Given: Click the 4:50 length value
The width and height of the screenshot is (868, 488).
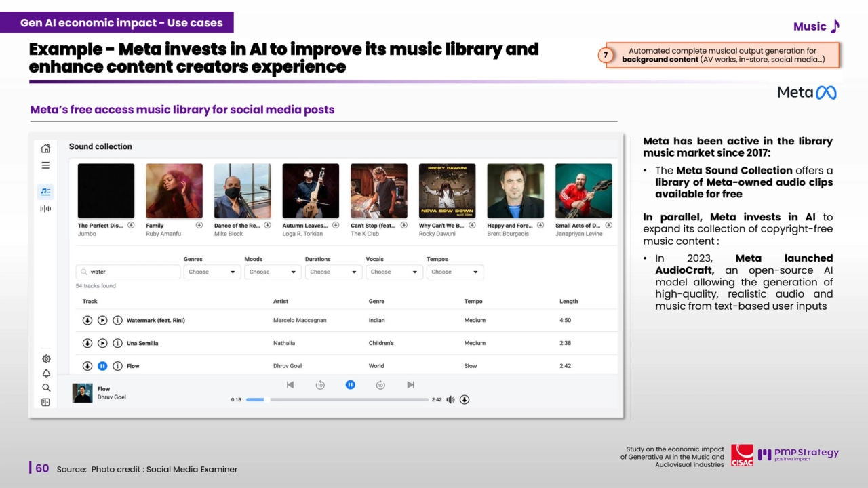Looking at the screenshot, I should pyautogui.click(x=565, y=320).
